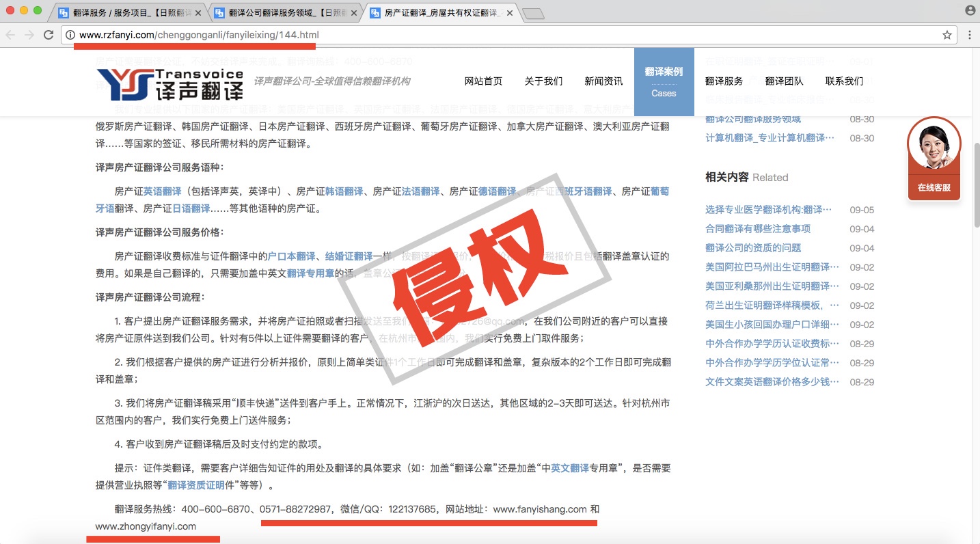Click the site info icon in address bar
Screen dimensions: 980x544
[x=70, y=35]
